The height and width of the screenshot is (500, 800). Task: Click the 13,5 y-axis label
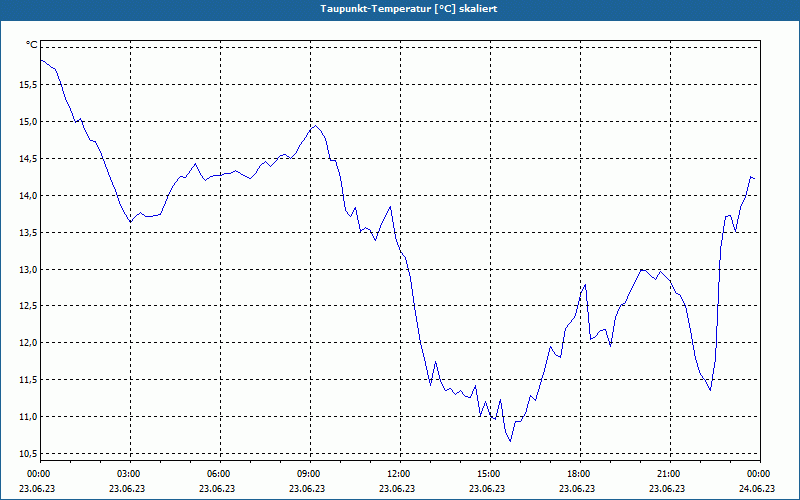click(28, 233)
